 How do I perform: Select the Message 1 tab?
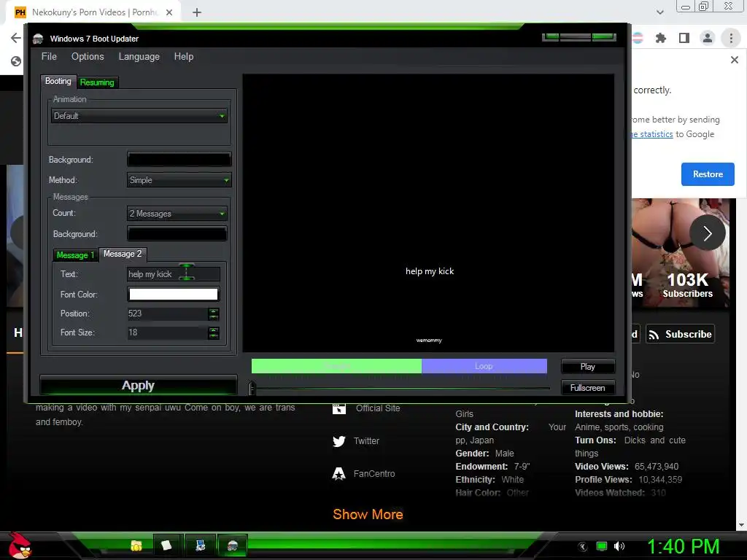[x=75, y=255]
